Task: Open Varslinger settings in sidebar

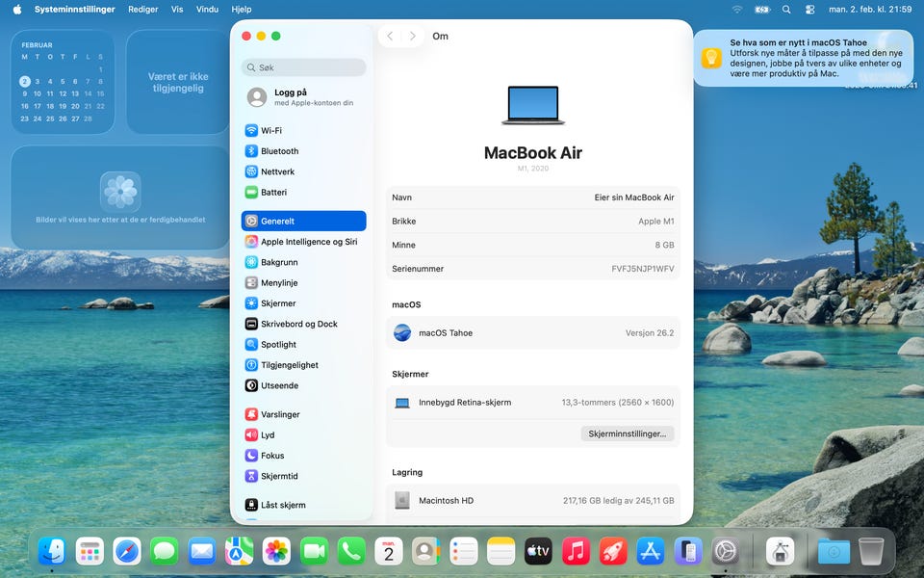Action: (280, 414)
